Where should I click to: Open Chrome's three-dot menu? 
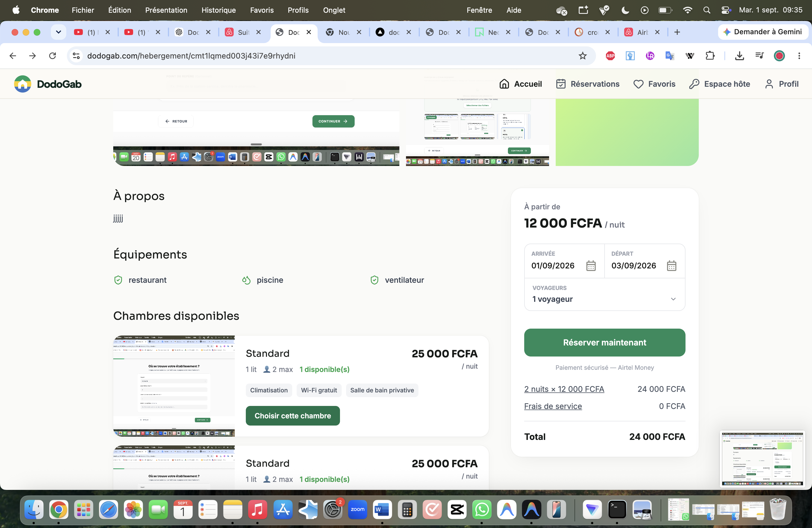click(x=799, y=56)
